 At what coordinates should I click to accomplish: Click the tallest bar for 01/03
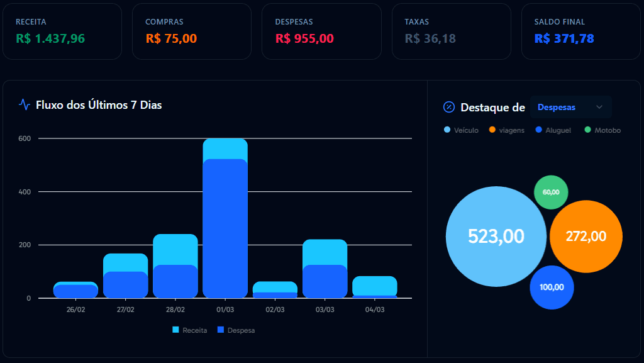click(x=225, y=220)
